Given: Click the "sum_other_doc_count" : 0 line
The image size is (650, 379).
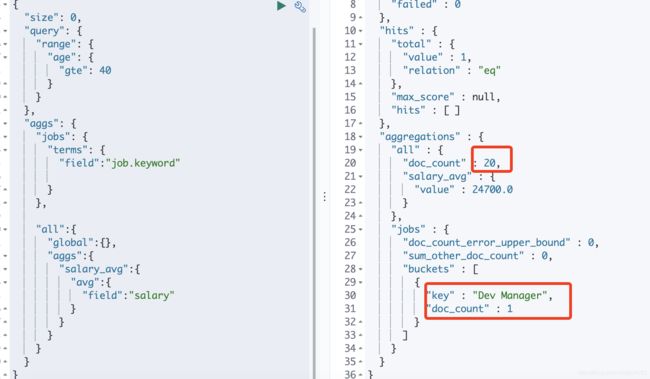Looking at the screenshot, I should (478, 256).
